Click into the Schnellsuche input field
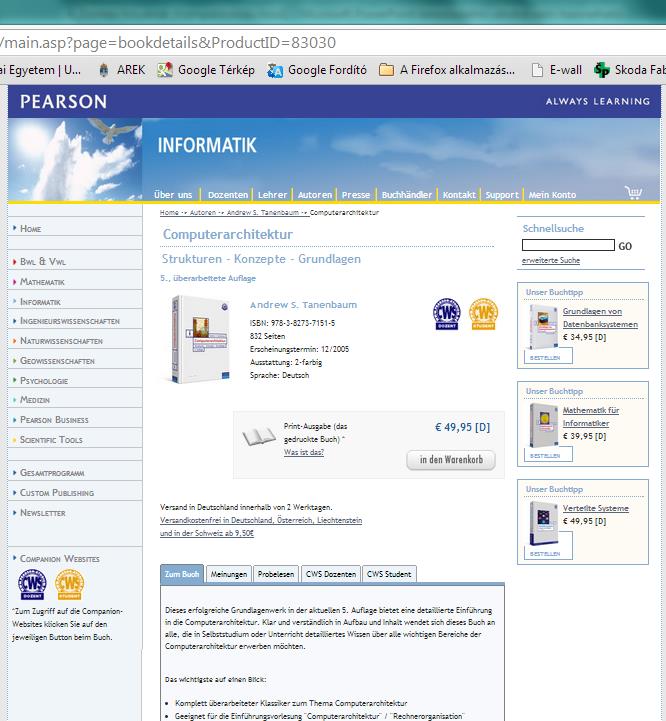Screen dimensions: 666x721 568,245
